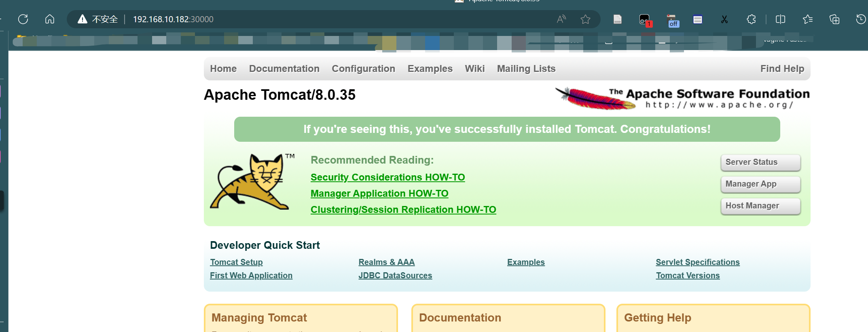
Task: Click the Manager App button
Action: (760, 184)
